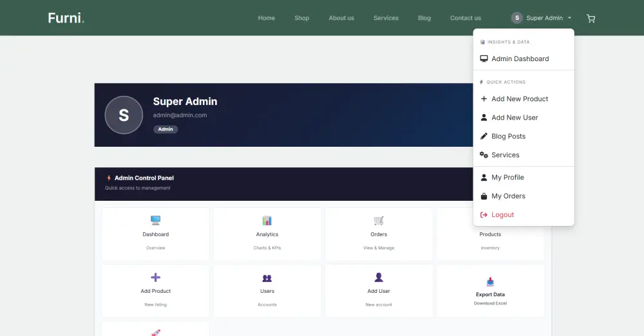The image size is (644, 336).
Task: Click the person icon beside Add New User
Action: pyautogui.click(x=484, y=118)
